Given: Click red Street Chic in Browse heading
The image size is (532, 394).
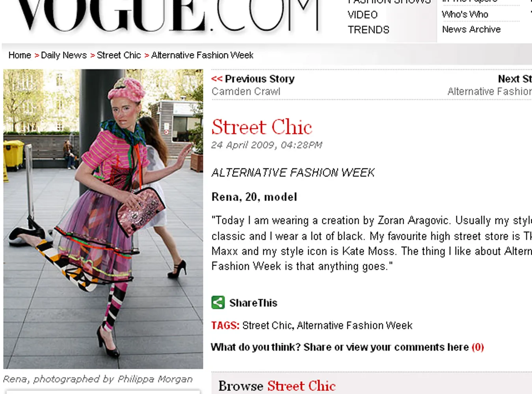Looking at the screenshot, I should tap(301, 386).
